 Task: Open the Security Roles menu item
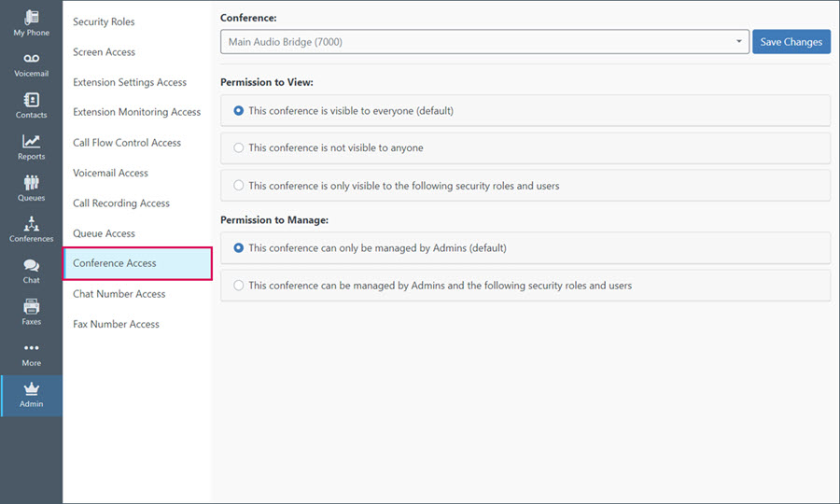click(104, 22)
